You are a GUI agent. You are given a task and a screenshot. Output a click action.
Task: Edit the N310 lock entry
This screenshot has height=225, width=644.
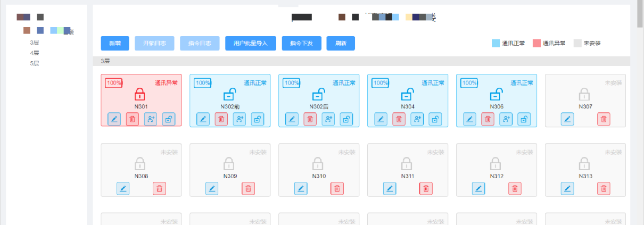click(301, 188)
